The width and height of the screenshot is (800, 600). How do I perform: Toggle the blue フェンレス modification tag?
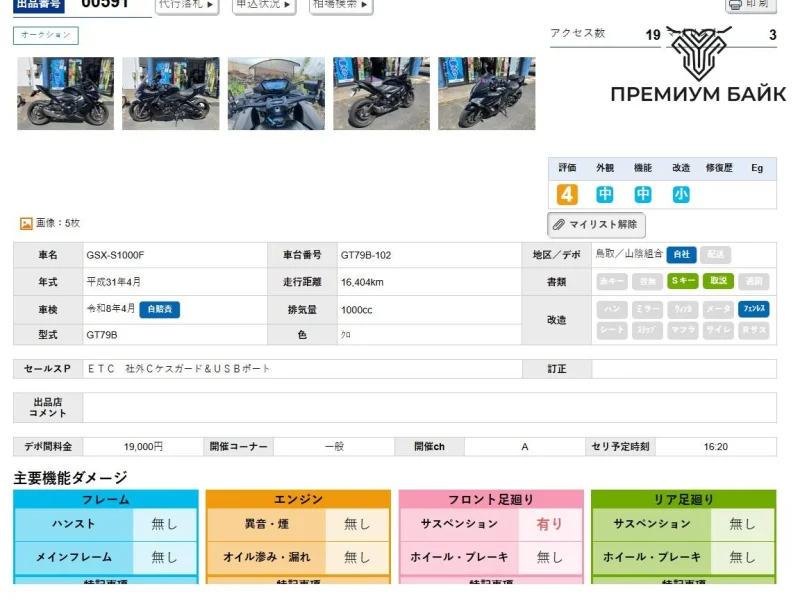(754, 310)
